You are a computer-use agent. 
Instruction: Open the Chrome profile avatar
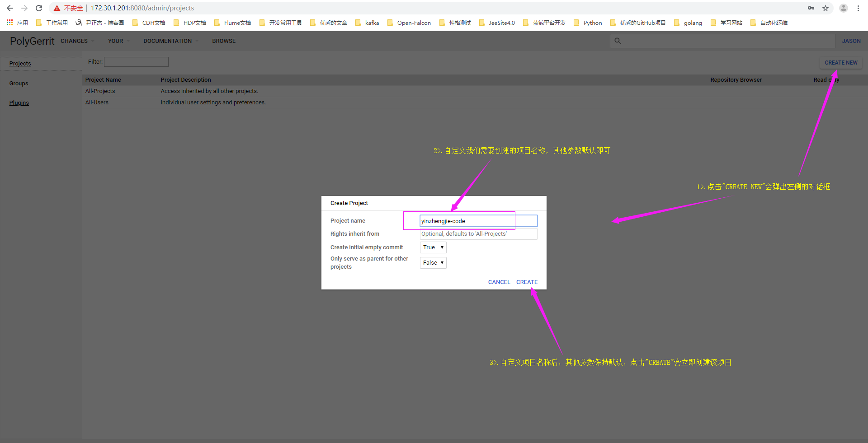click(844, 8)
